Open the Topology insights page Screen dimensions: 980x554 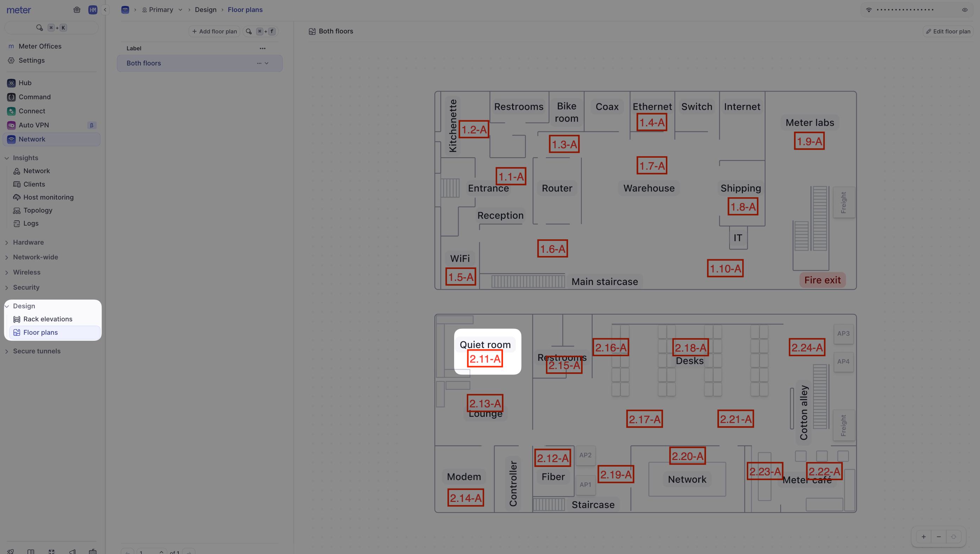38,210
